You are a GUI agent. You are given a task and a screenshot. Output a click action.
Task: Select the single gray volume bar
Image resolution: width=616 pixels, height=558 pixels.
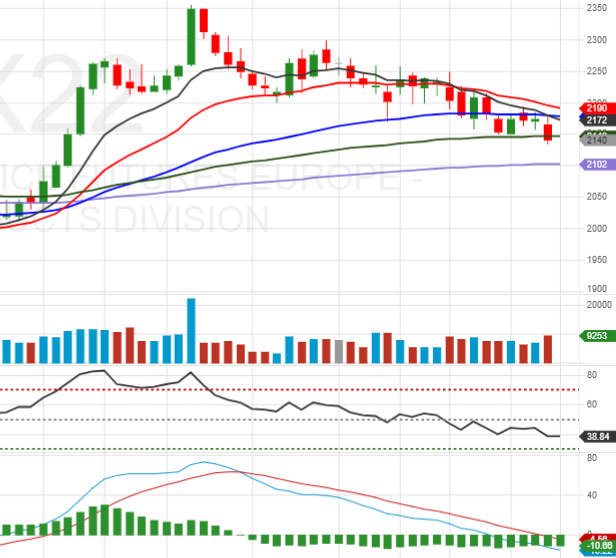coord(339,352)
